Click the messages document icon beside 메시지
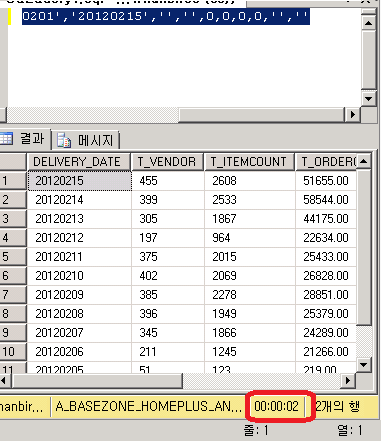381x443 pixels. 64,140
